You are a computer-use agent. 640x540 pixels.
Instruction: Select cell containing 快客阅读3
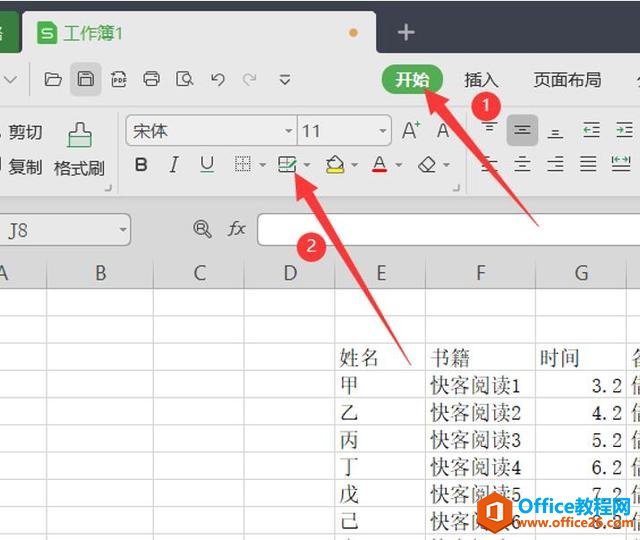[x=481, y=440]
